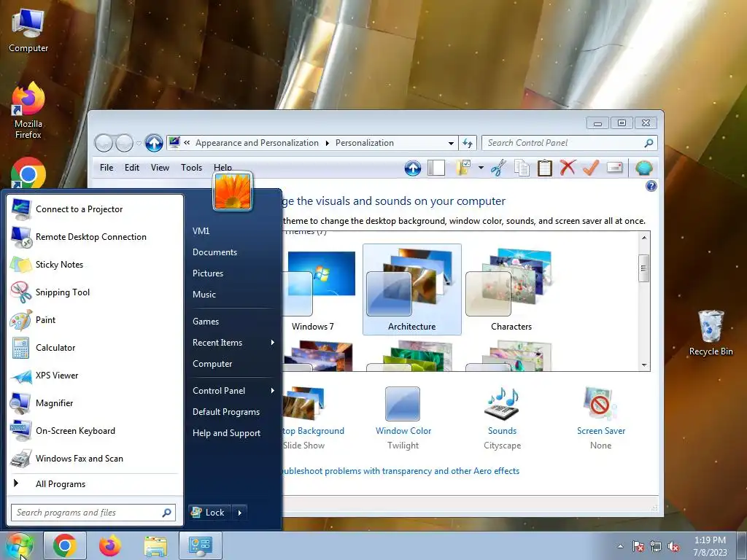
Task: Click the Properties card toolbar icon
Action: 614,168
